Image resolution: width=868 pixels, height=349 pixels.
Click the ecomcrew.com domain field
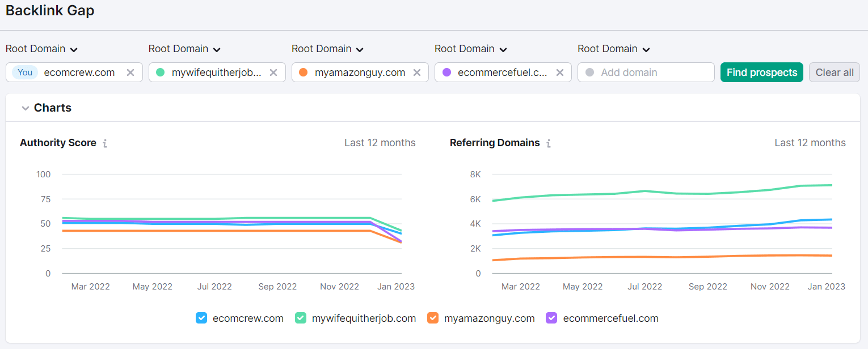(74, 73)
